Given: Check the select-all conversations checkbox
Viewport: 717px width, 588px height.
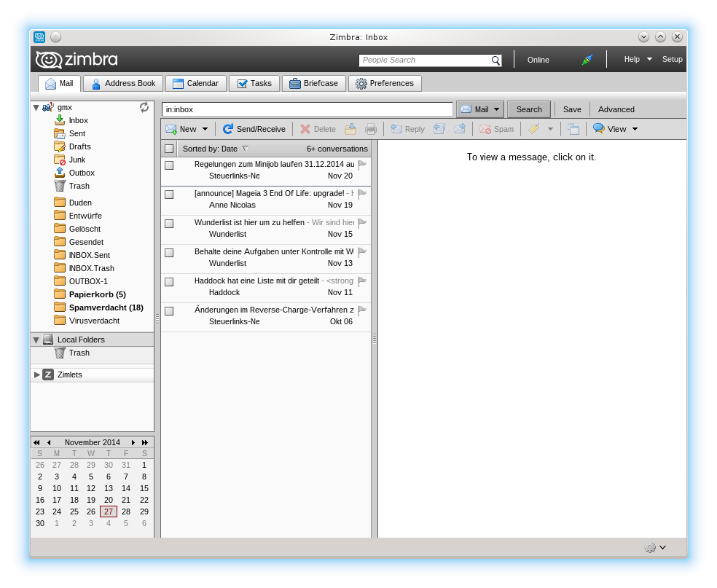Looking at the screenshot, I should [169, 149].
